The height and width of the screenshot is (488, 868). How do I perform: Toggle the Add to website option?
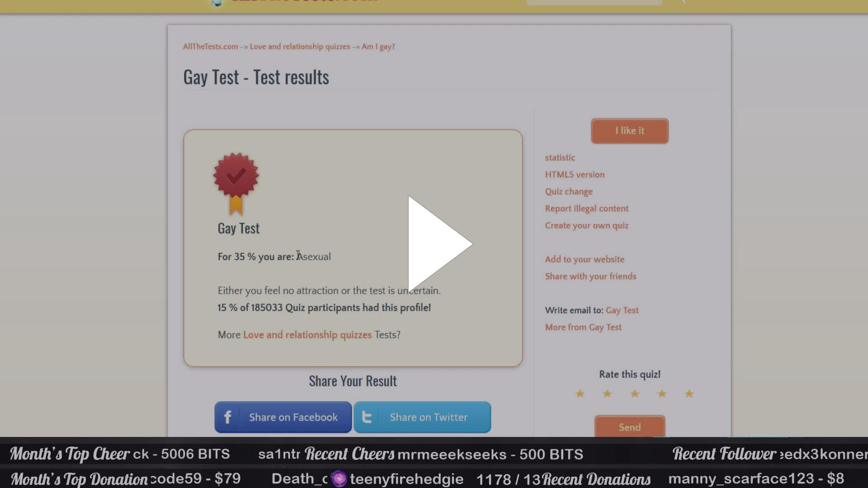click(585, 259)
